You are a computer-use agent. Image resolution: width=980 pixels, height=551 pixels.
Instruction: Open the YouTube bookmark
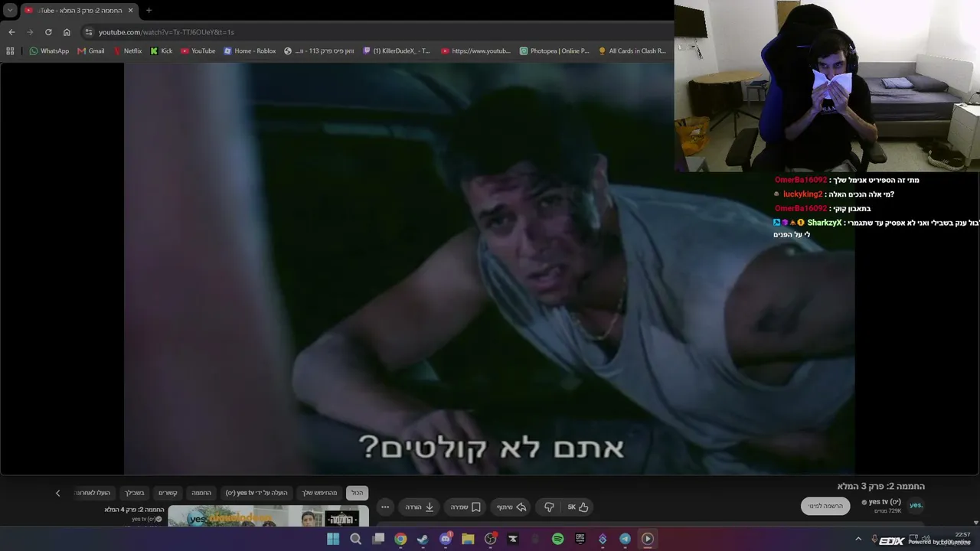(x=198, y=51)
